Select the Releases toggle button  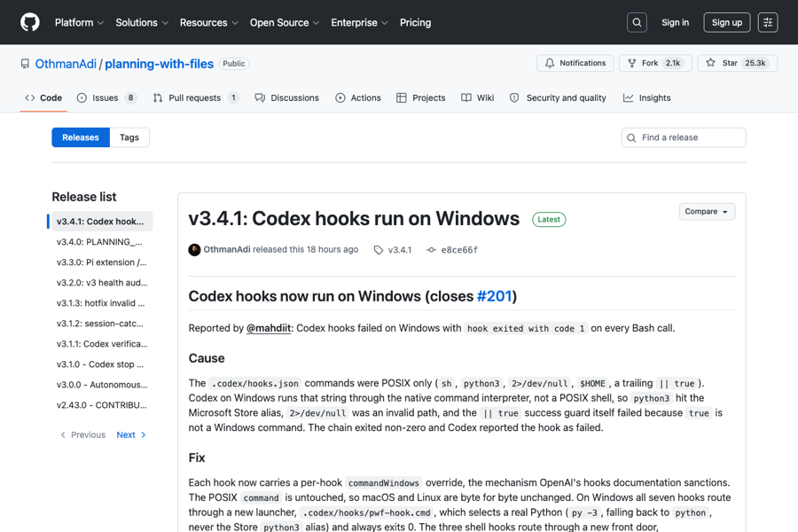pos(81,137)
